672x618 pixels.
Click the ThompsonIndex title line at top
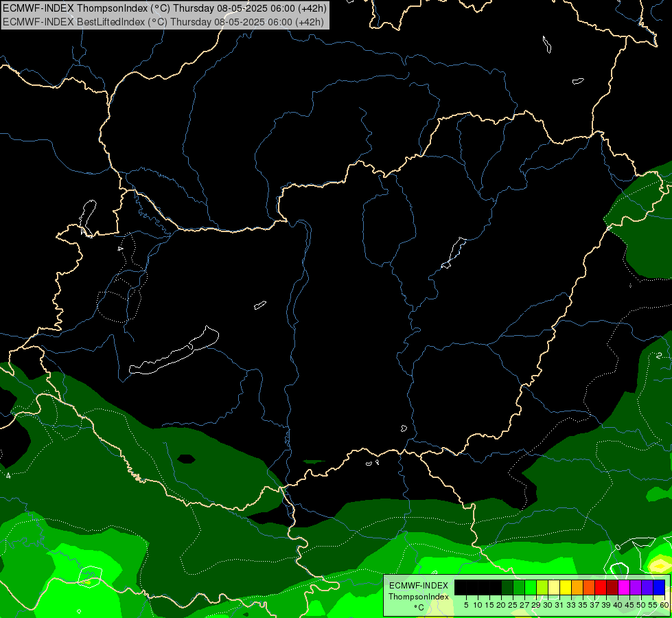[x=165, y=8]
